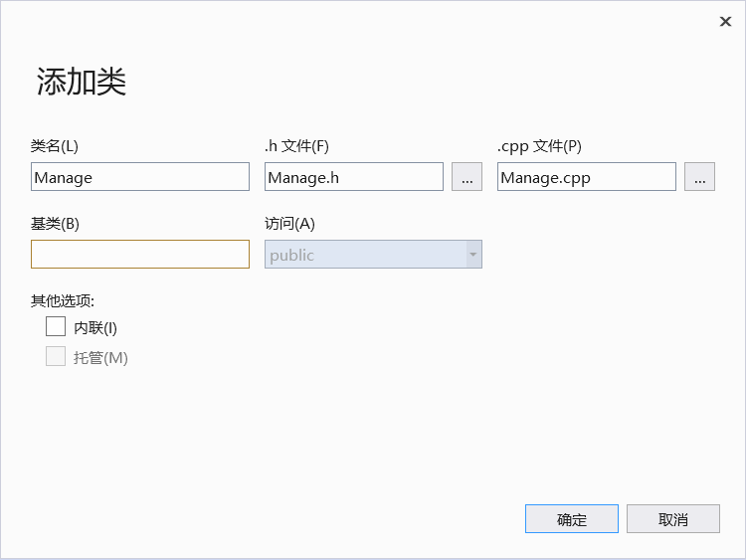Image resolution: width=746 pixels, height=560 pixels.
Task: Click the 添加类 dialog title
Action: 82,82
